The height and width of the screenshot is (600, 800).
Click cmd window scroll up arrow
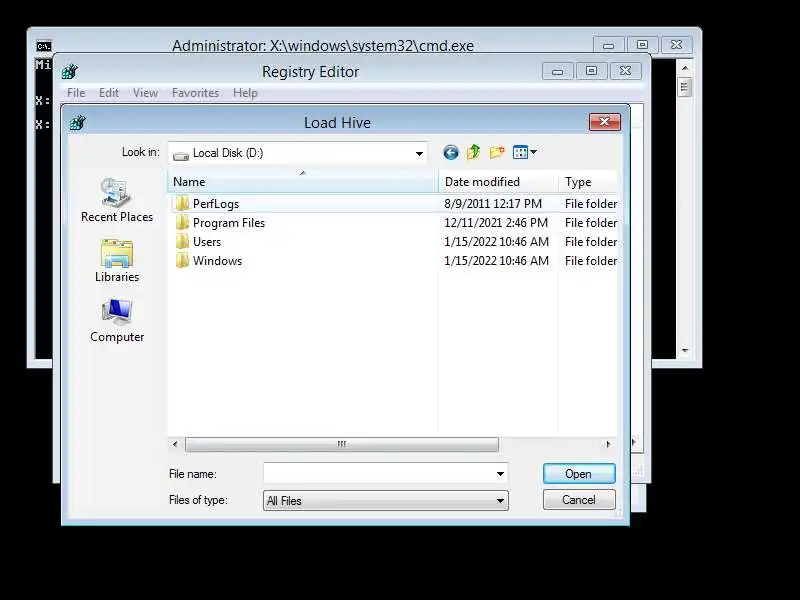[685, 68]
